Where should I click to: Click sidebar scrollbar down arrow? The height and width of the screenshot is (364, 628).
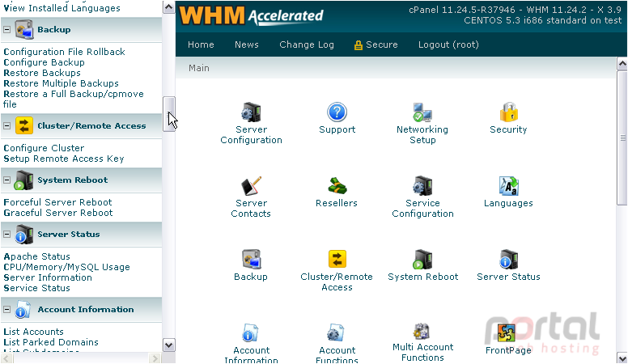click(x=168, y=345)
